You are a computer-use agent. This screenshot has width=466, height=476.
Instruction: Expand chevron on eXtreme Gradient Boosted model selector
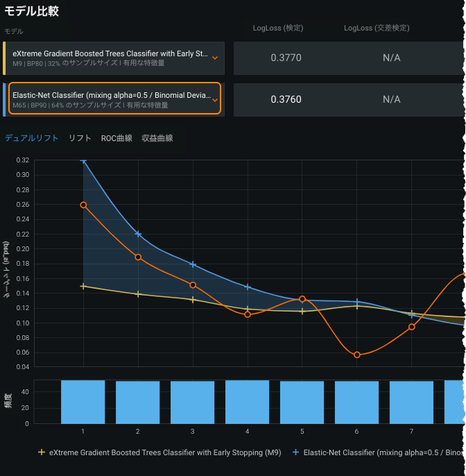click(215, 58)
